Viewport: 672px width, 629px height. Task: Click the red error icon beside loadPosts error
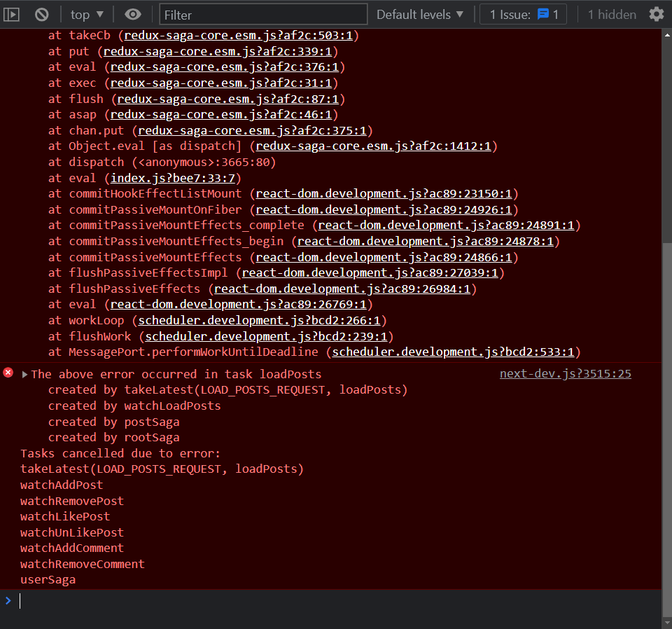point(8,373)
